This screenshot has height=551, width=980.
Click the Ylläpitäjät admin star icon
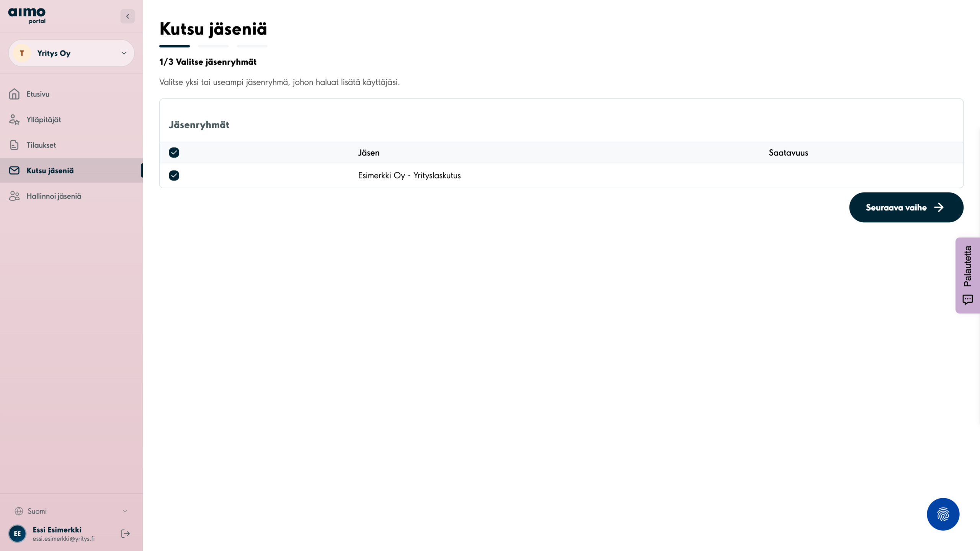(14, 119)
